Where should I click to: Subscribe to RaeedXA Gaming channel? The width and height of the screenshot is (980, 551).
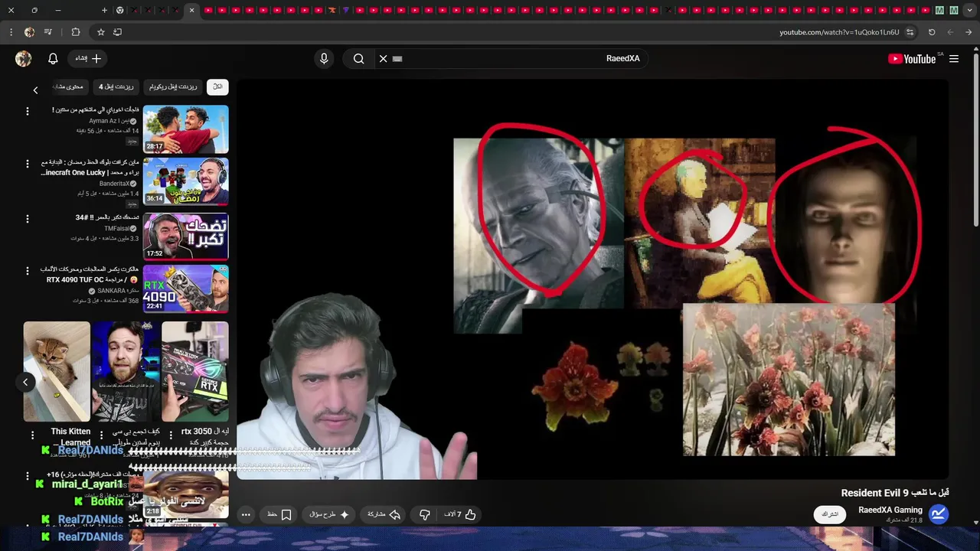(830, 514)
